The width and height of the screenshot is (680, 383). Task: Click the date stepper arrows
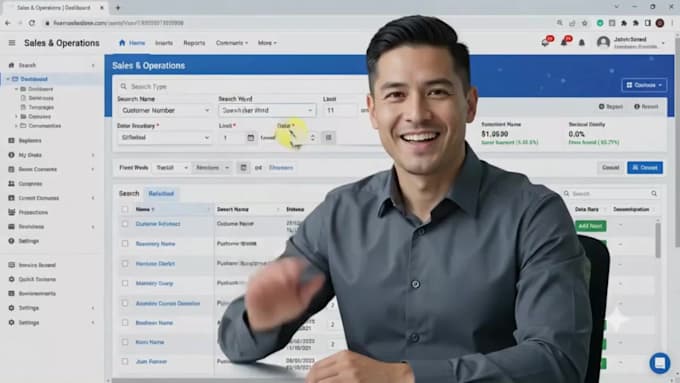tap(313, 137)
